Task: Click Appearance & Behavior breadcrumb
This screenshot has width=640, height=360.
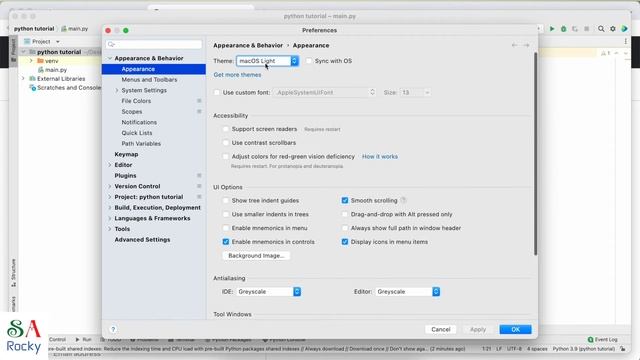Action: tap(248, 45)
